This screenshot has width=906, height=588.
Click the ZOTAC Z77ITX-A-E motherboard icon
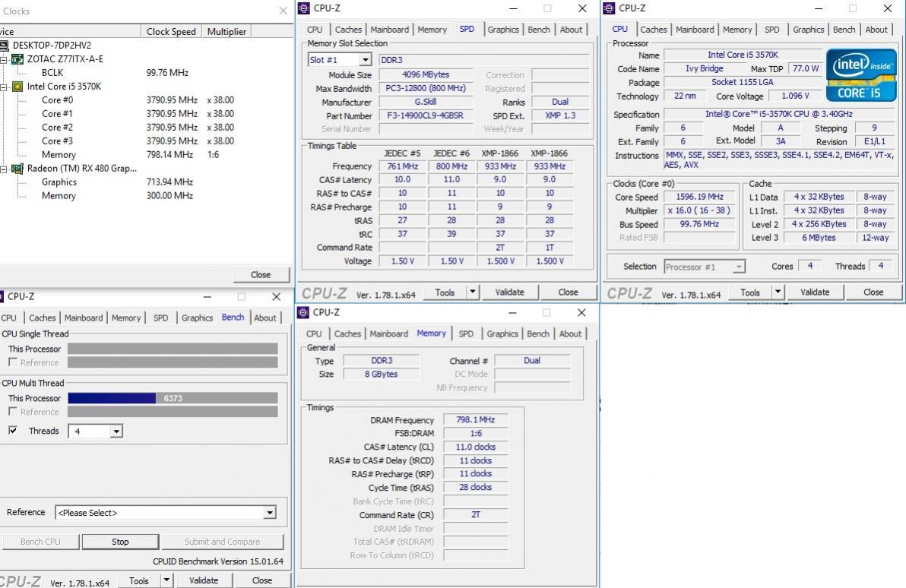18,59
